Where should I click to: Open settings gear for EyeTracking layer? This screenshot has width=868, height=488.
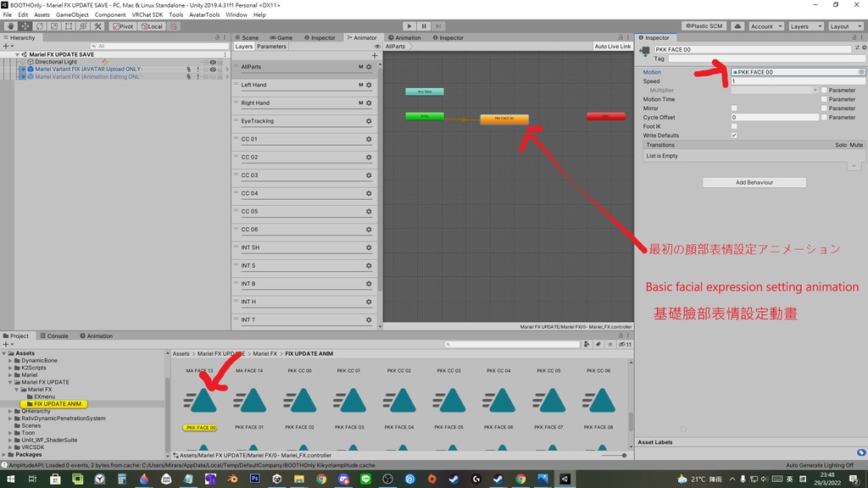[x=369, y=121]
